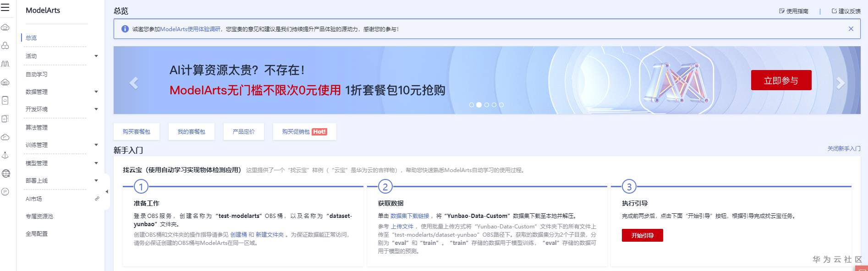Click the single server card icon in left strip
868x271 pixels.
5,100
